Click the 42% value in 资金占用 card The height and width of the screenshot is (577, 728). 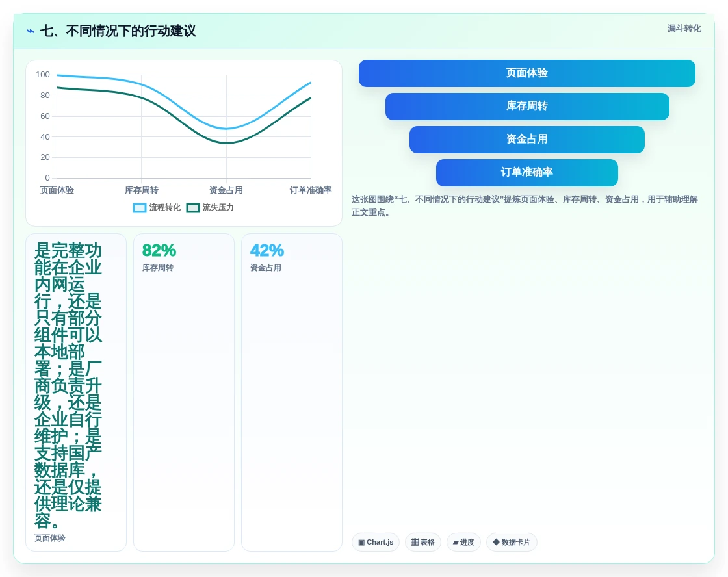(x=267, y=251)
